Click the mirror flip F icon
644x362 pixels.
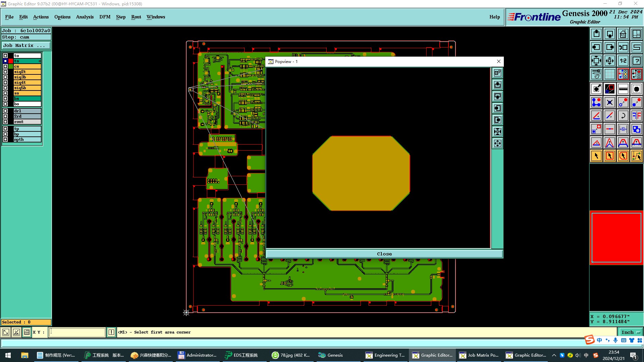tap(636, 116)
